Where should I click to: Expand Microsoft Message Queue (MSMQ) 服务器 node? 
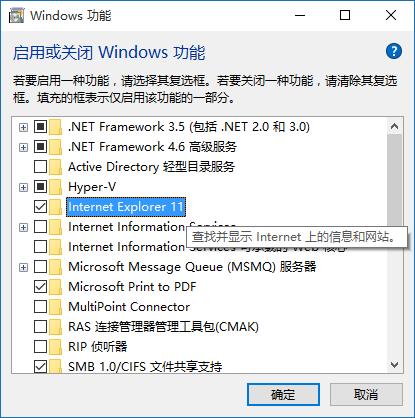tap(23, 267)
